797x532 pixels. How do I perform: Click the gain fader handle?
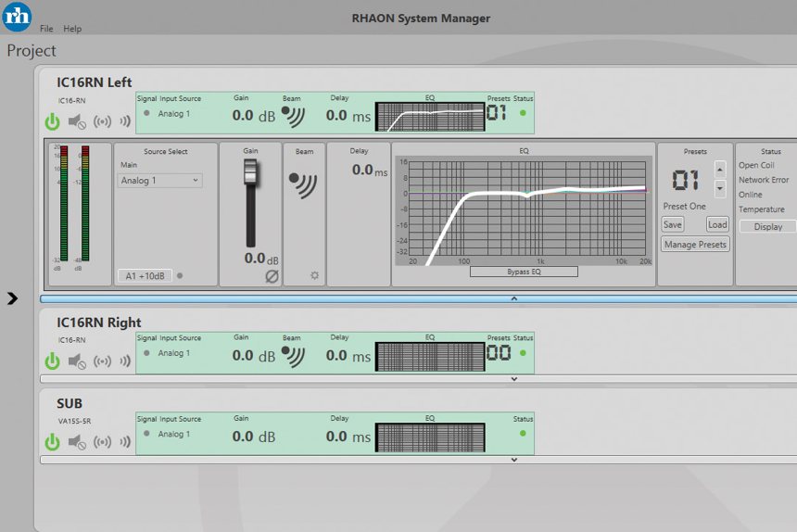pos(250,171)
